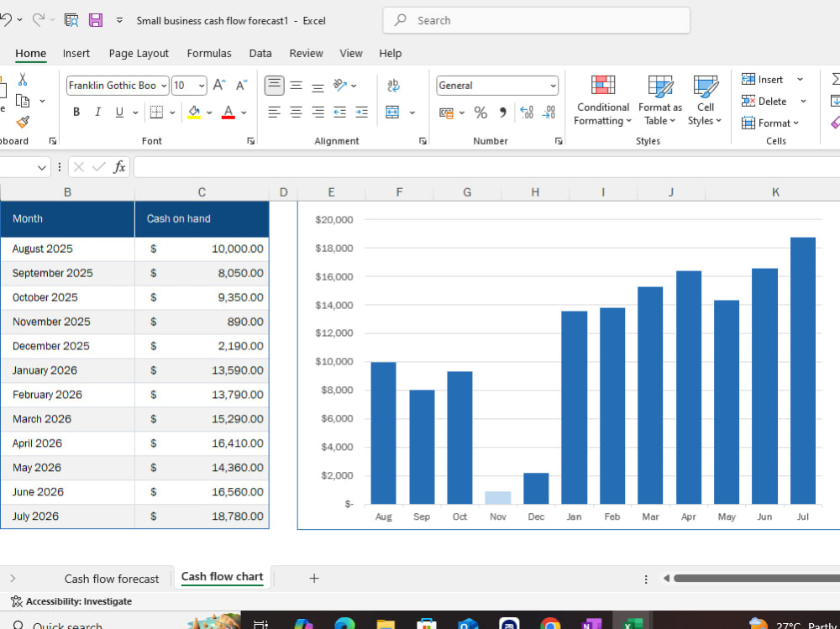Click the Insert Function fx icon
Viewport: 840px width, 629px height.
119,167
